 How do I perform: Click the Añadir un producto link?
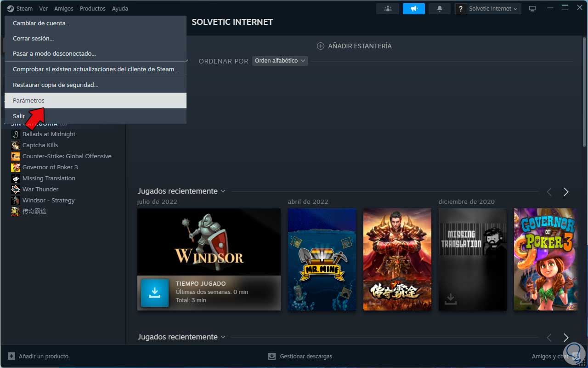(44, 356)
